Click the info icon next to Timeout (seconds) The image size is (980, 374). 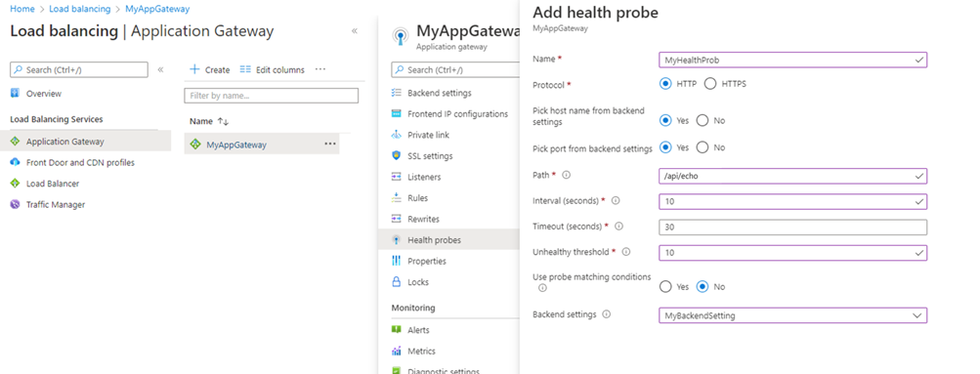[x=618, y=226]
